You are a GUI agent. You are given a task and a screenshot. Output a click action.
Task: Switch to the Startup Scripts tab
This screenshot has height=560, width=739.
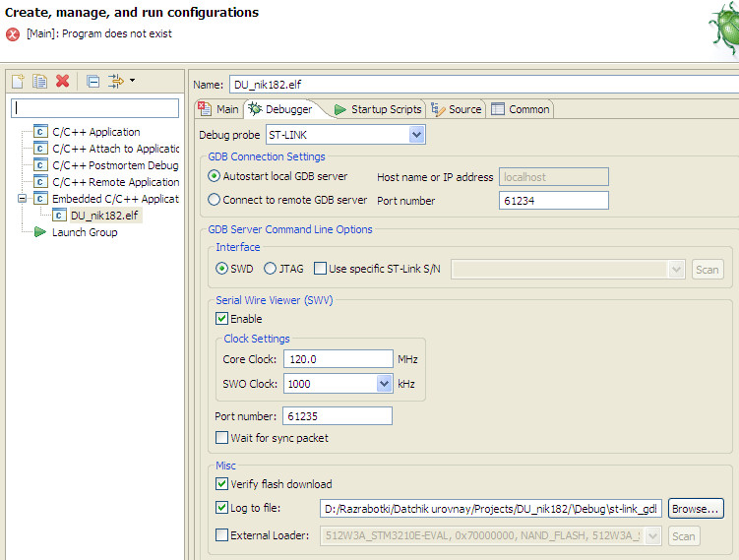pos(378,109)
